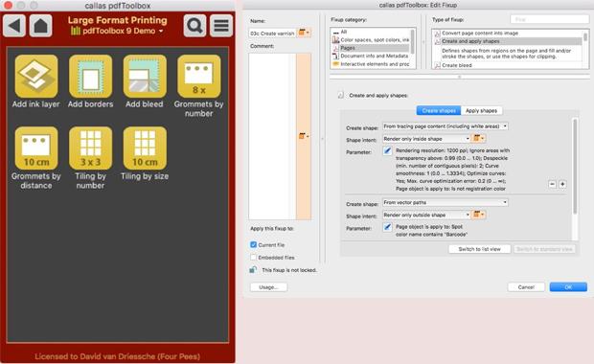Switch to the Create shapes tab
The image size is (594, 364).
click(439, 110)
